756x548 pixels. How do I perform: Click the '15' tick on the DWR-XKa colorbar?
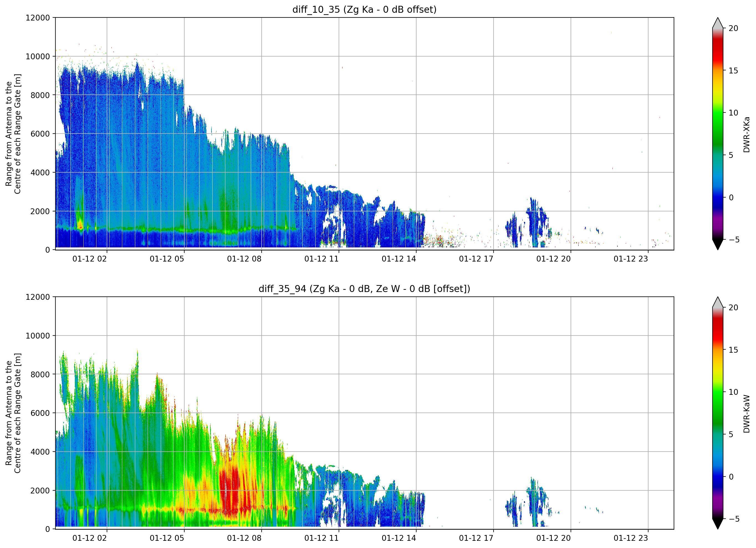pos(733,71)
